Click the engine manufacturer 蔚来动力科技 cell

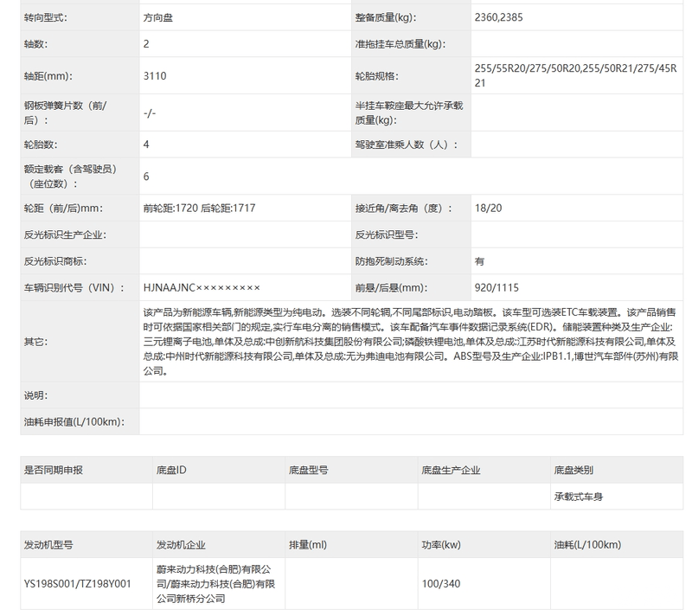click(215, 584)
